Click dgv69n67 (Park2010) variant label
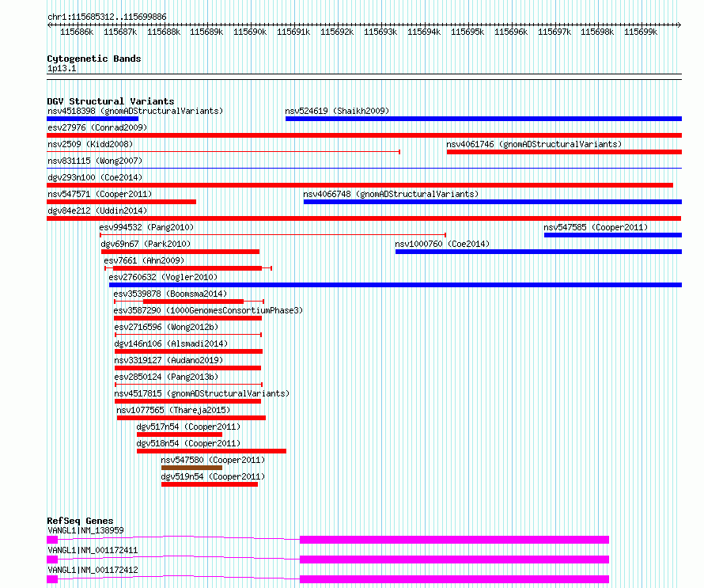704x588 pixels. pos(146,244)
